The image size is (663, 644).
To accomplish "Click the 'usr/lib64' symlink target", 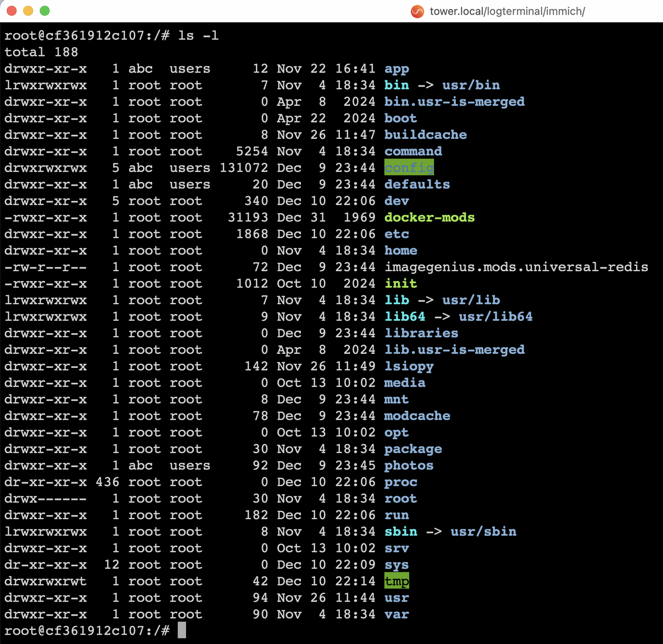I will tap(496, 317).
